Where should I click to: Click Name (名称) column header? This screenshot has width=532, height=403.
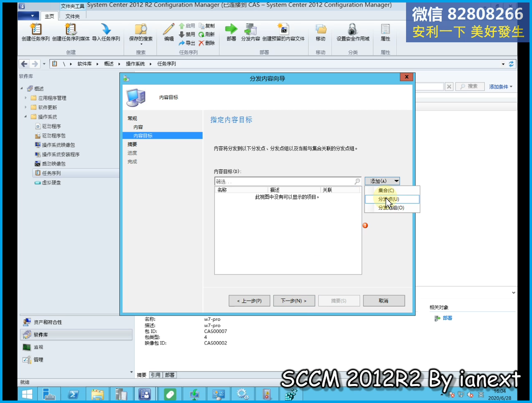pos(241,190)
